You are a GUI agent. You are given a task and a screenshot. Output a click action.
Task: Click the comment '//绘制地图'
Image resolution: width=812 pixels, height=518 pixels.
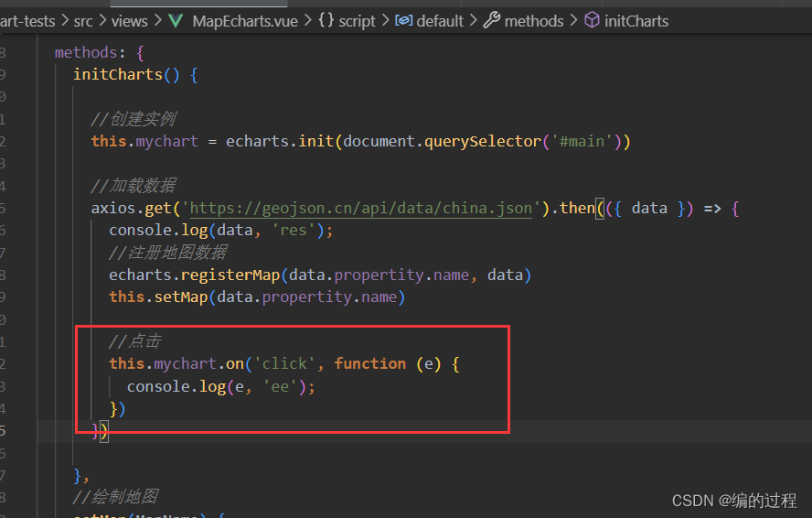(115, 497)
